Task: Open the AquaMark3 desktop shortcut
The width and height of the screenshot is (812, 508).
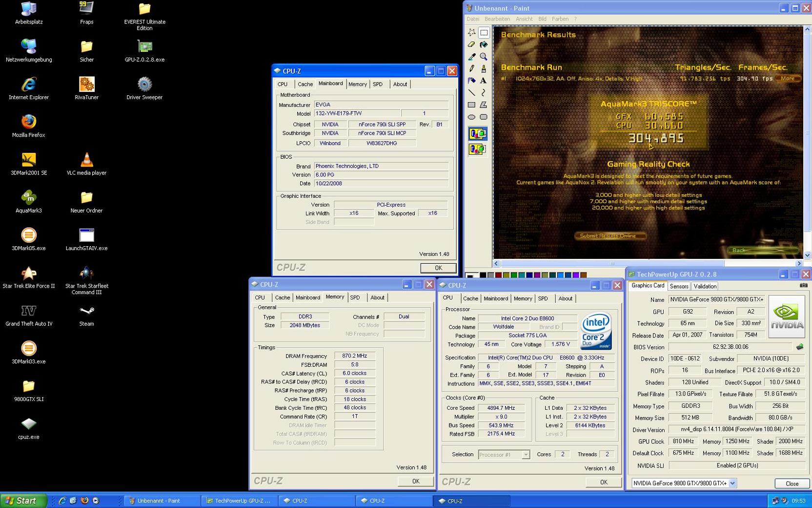Action: tap(29, 202)
